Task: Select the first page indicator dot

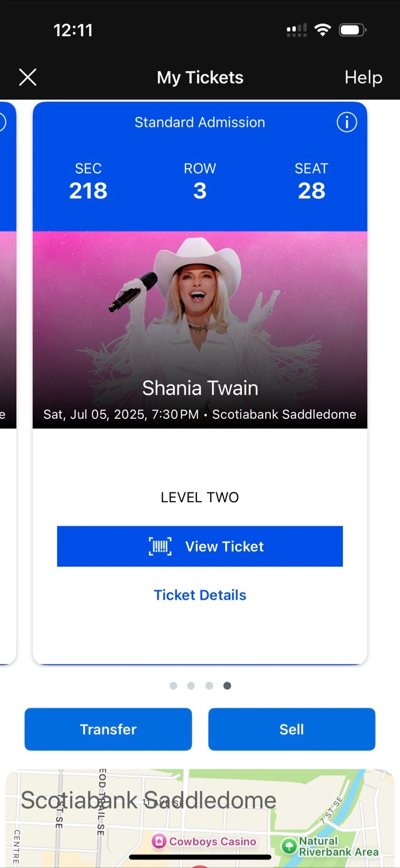Action: (173, 685)
